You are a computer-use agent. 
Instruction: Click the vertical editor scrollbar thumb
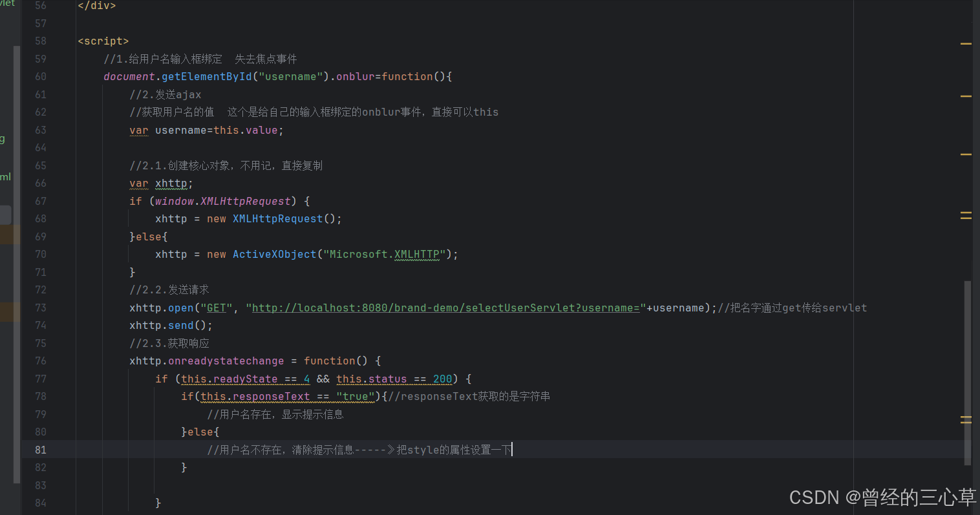(x=967, y=373)
